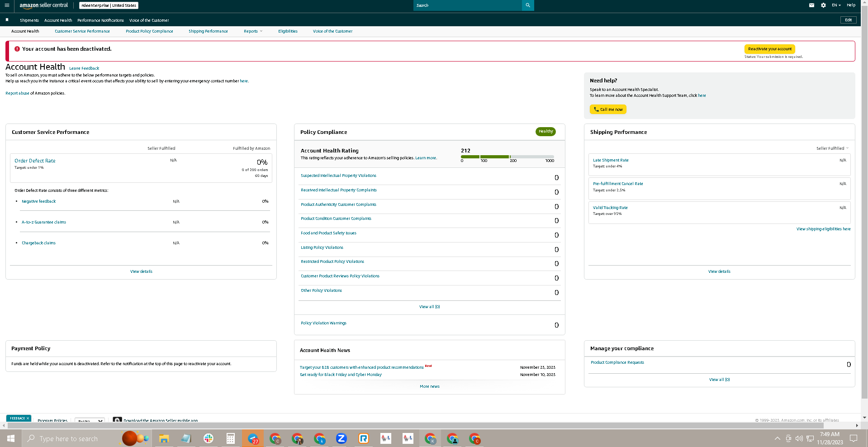Switch to Chrome profile with red C badge

pos(474,438)
